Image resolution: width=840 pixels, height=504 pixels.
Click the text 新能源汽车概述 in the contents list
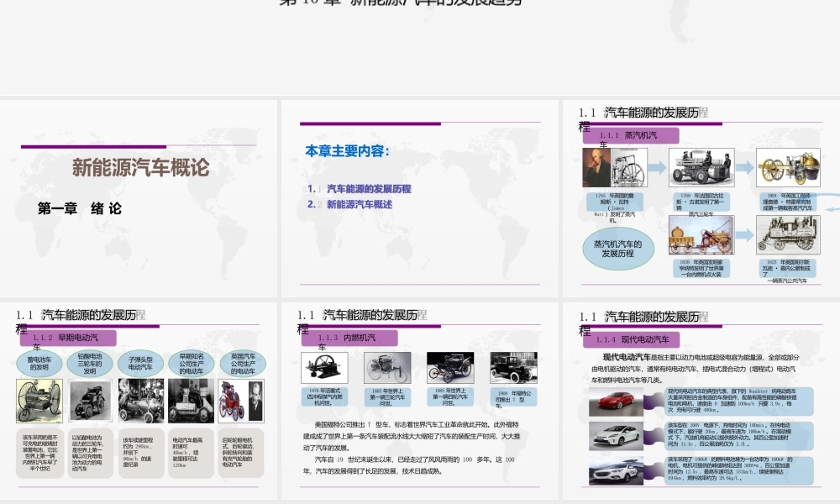(359, 204)
